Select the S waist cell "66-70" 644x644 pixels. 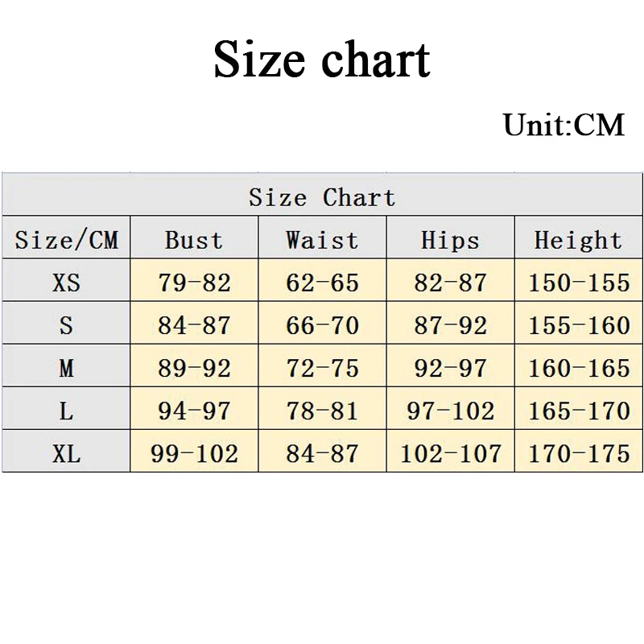tap(322, 325)
